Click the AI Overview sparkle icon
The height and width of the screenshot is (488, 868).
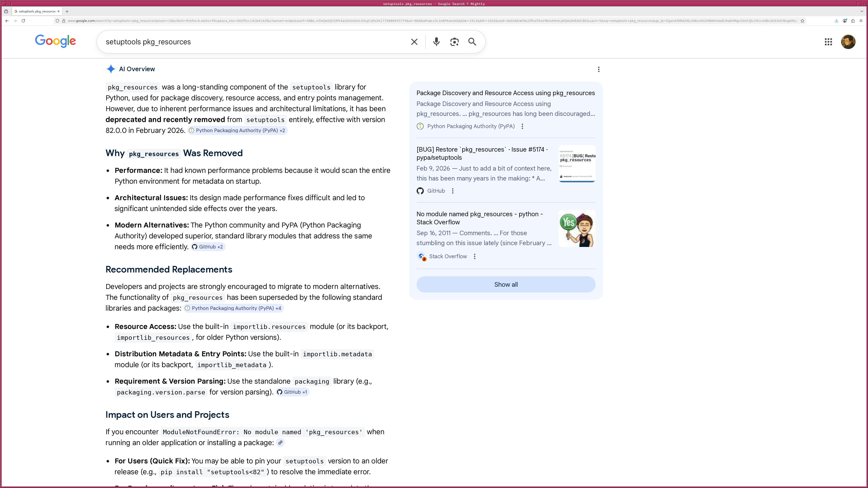(111, 69)
